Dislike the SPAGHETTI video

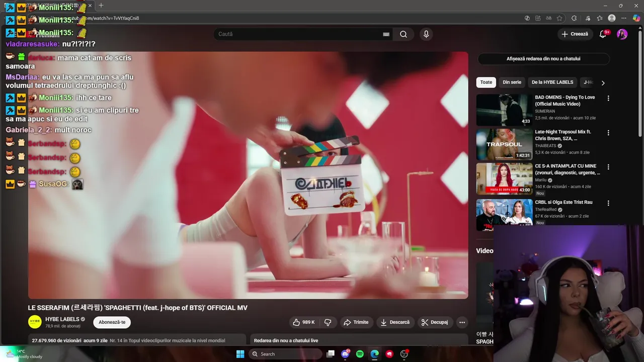(328, 322)
